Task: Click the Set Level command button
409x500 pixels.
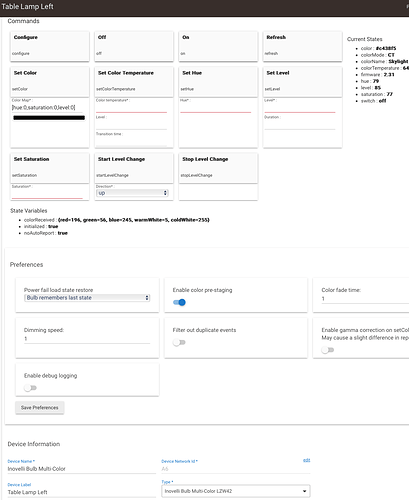Action: [303, 82]
